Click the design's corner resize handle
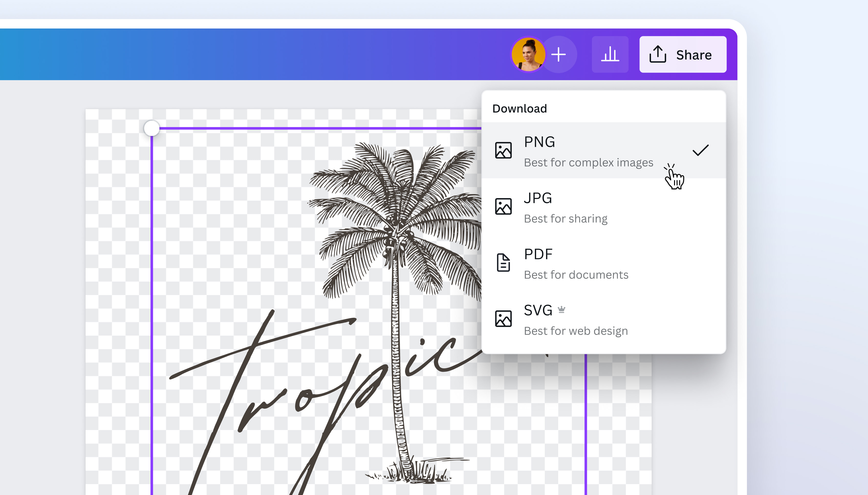This screenshot has width=868, height=495. pos(152,128)
